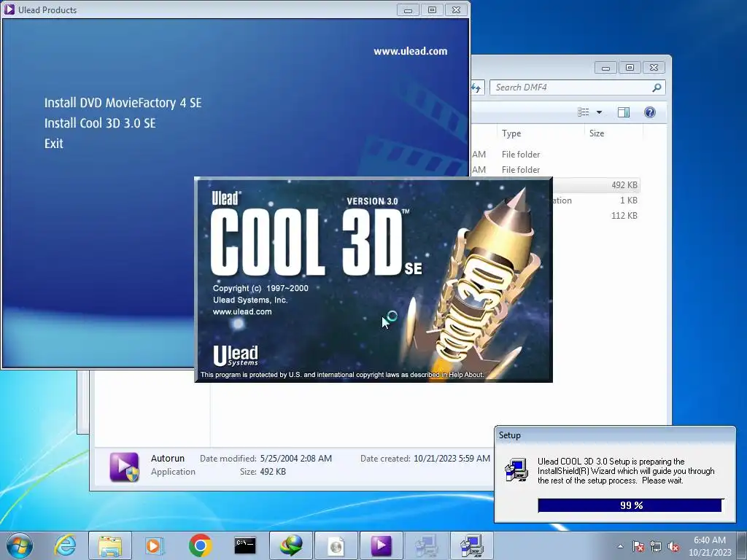Minimize the DMF4 Explorer window

[605, 68]
